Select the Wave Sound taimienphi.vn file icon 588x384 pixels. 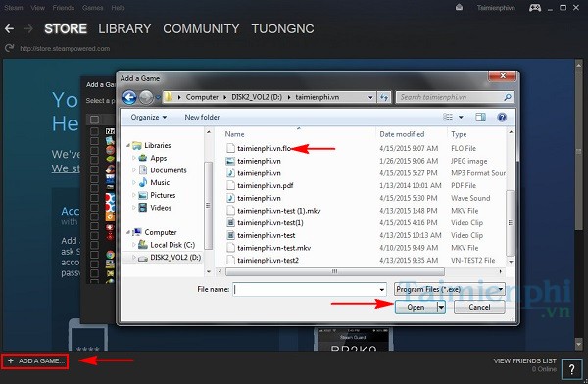pos(230,198)
